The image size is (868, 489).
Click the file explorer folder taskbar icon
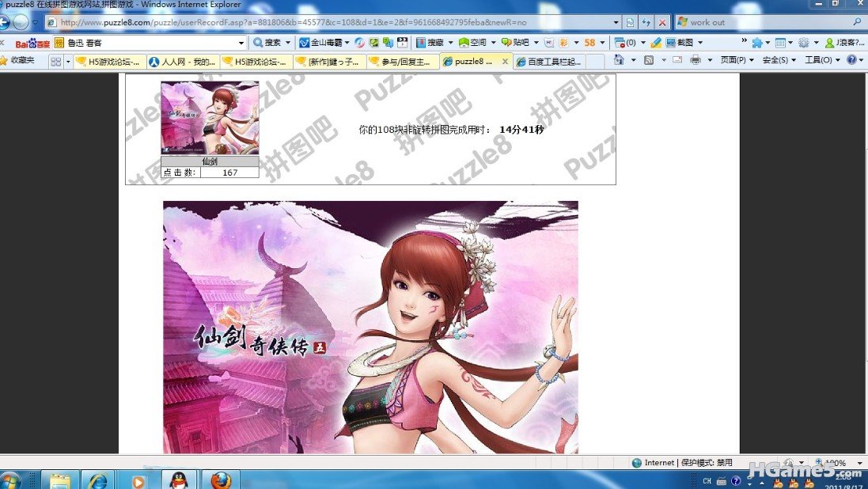click(x=60, y=480)
